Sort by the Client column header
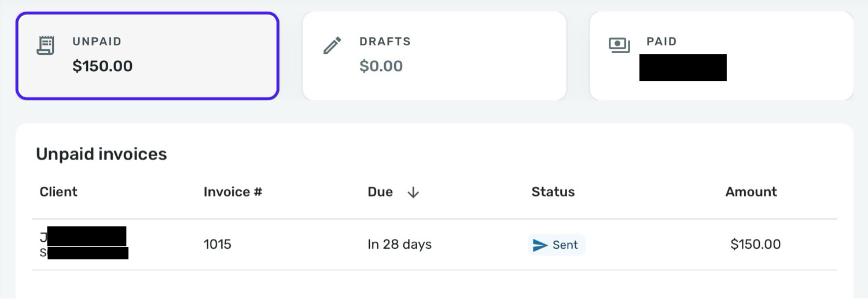Image resolution: width=868 pixels, height=299 pixels. pos(58,192)
